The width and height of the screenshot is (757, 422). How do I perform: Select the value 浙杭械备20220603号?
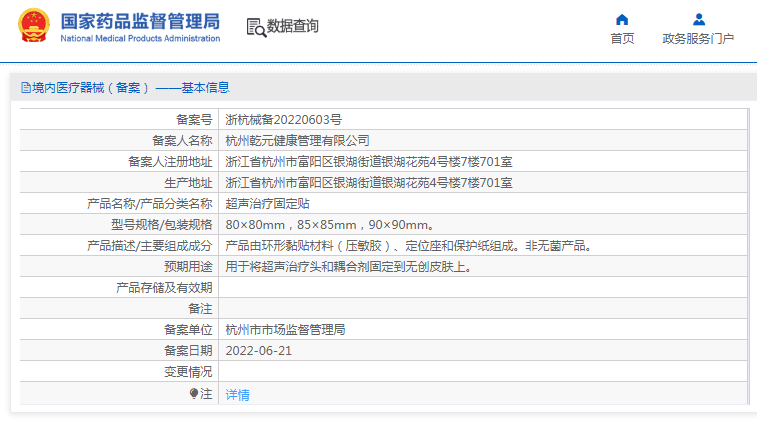pos(283,120)
